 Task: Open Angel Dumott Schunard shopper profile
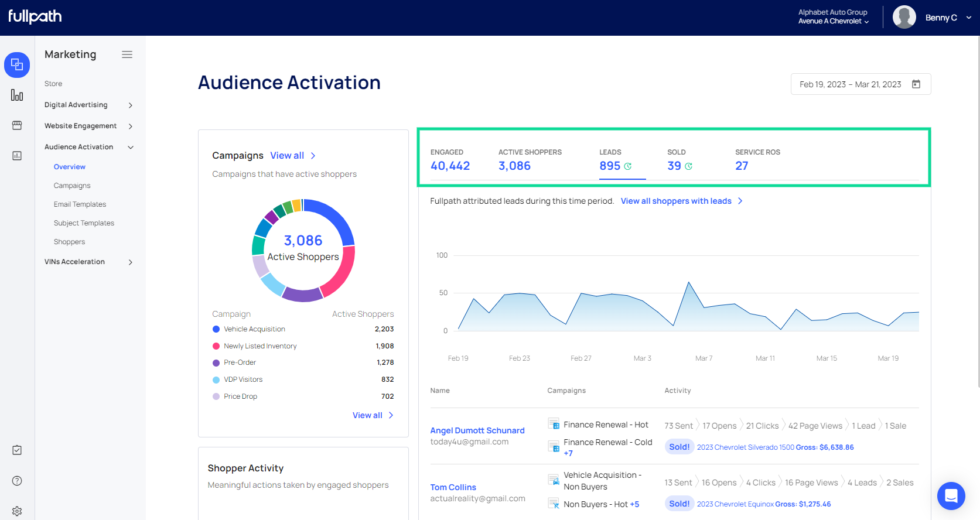477,430
